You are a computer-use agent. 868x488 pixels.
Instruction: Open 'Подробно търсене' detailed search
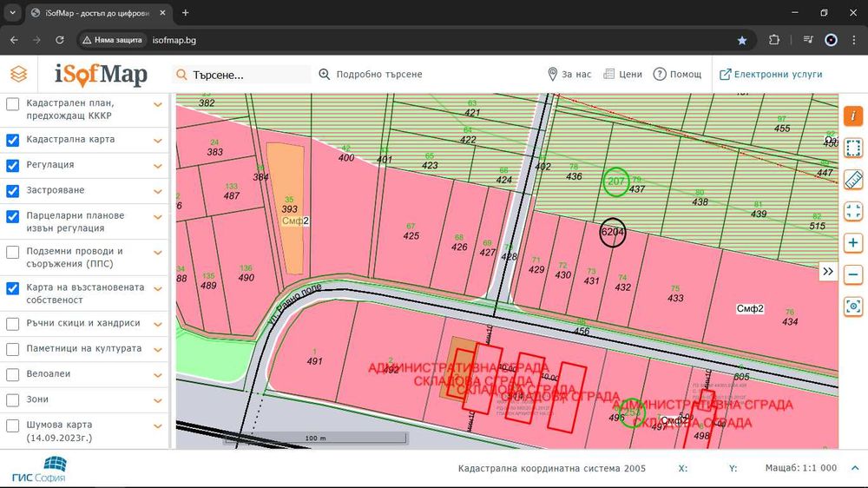pos(371,74)
